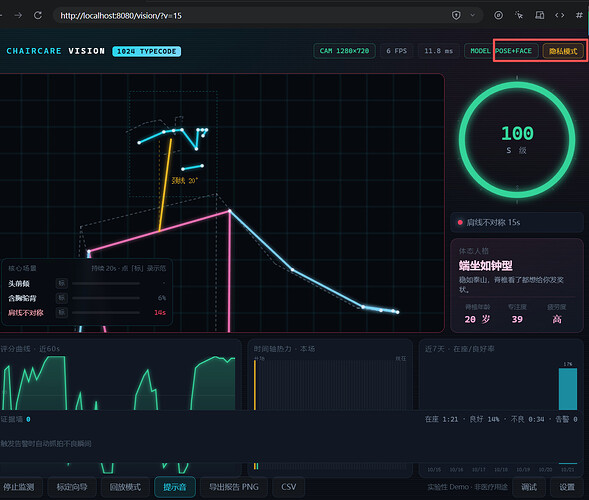Select the 6 FPS indicator

tap(397, 51)
